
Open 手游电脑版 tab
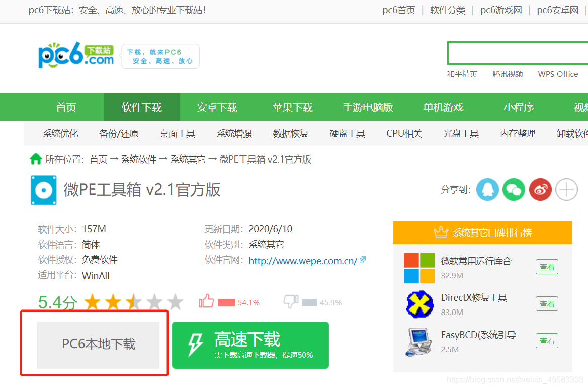[x=368, y=107]
